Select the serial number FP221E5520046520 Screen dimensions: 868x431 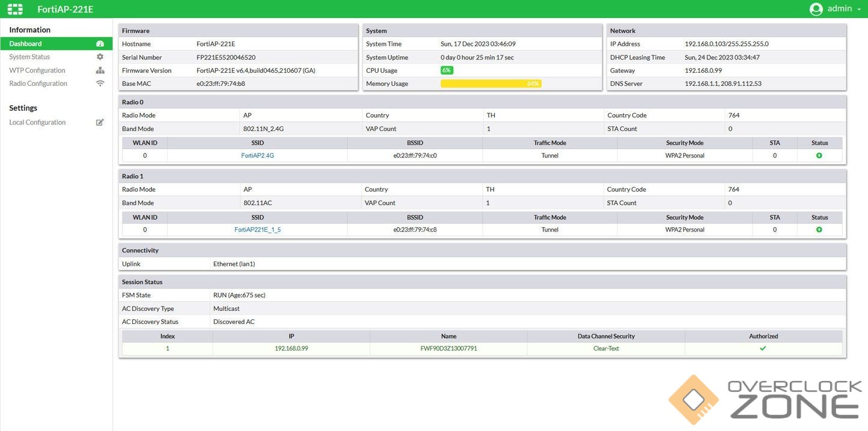(x=226, y=57)
